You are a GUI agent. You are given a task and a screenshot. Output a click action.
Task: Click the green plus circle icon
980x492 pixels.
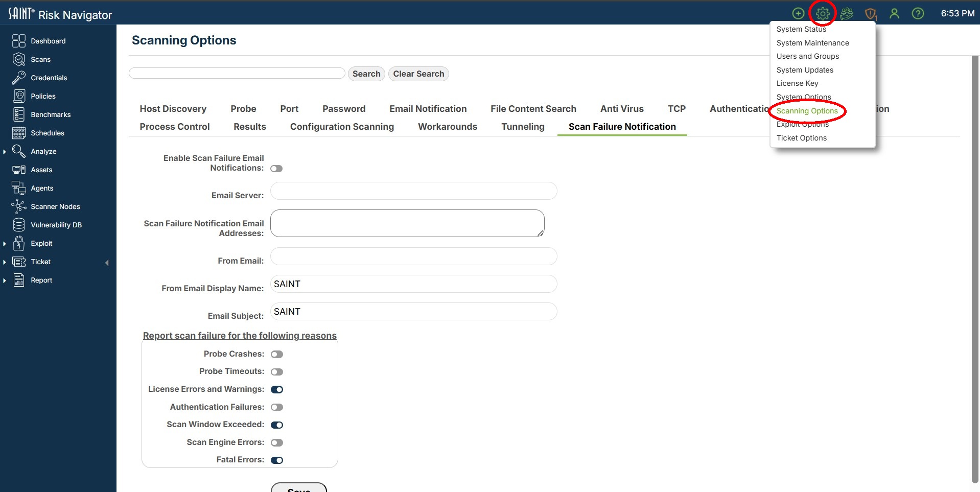pos(798,14)
